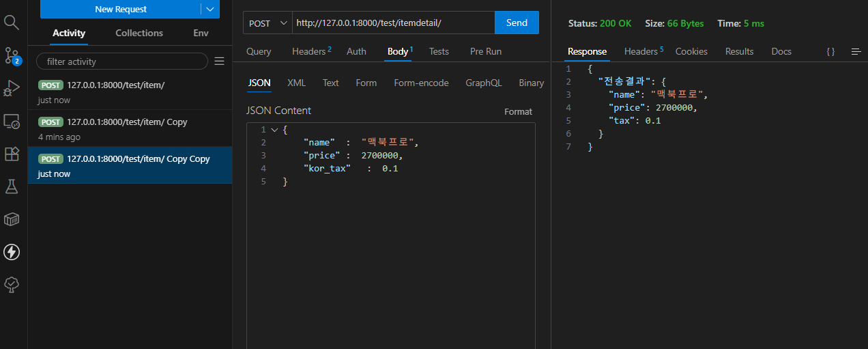Open the Tests tab
This screenshot has height=349, width=868.
click(439, 51)
